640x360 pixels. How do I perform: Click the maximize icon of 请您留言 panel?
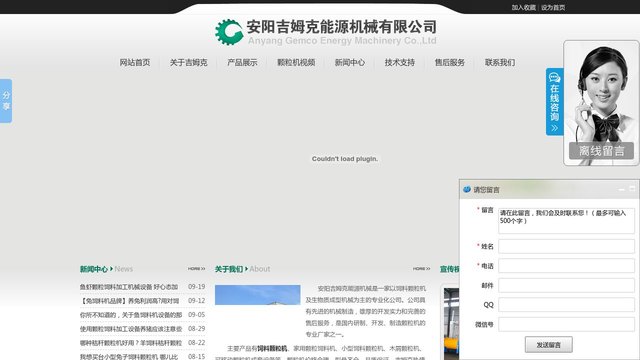tap(632, 189)
